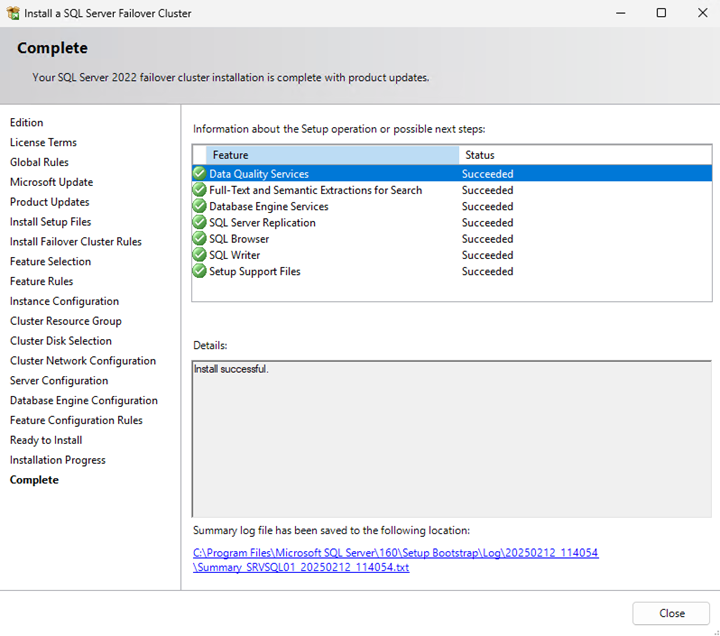
Task: Click the success icon for Full-Text and Semantic Extractions
Action: [x=199, y=190]
